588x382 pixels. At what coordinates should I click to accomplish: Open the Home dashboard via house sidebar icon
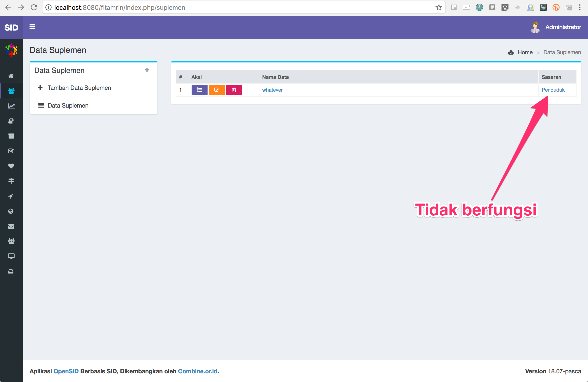11,76
